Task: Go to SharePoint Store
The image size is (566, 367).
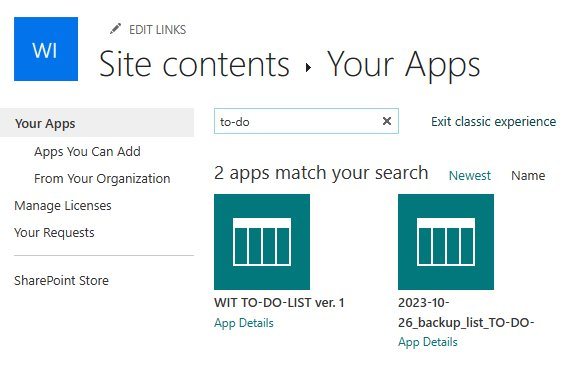Action: [61, 280]
